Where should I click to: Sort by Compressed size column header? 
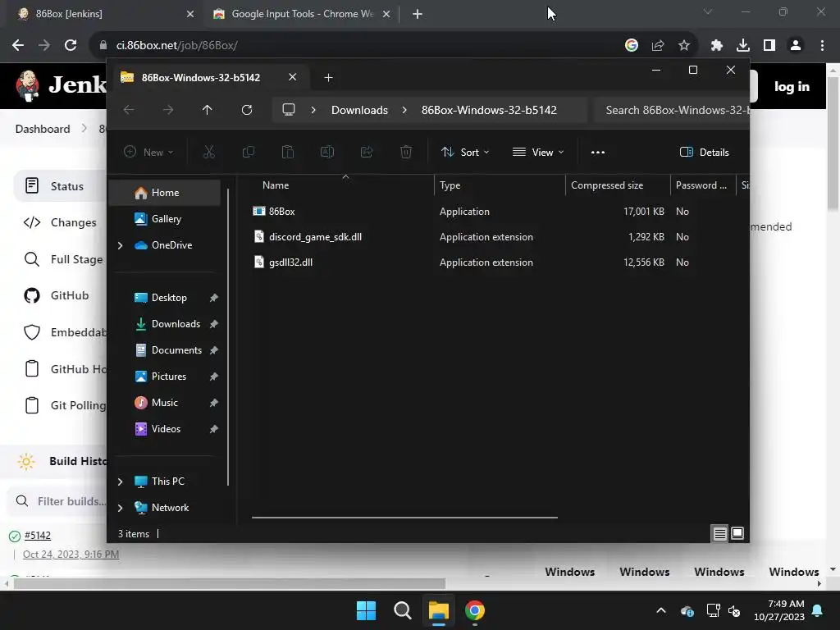617,185
